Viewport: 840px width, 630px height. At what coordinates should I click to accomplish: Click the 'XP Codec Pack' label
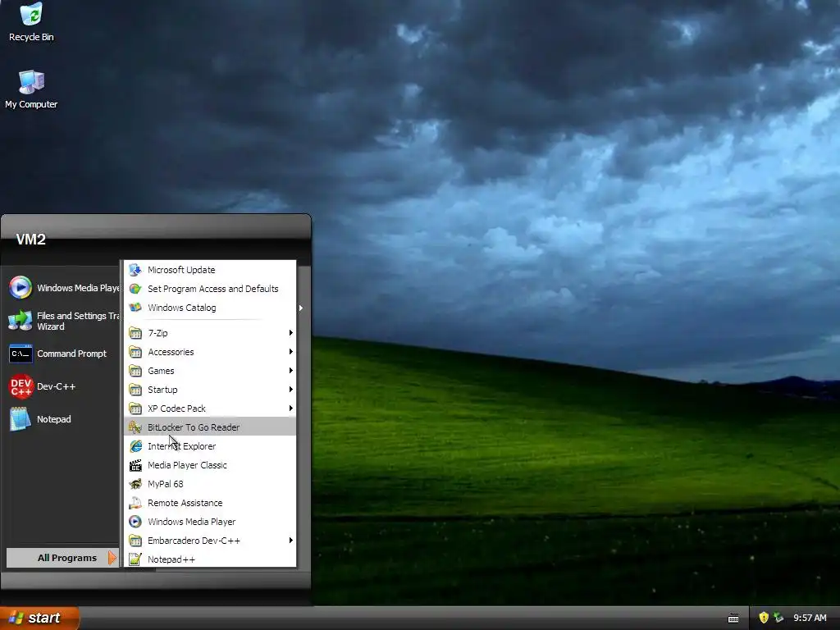pyautogui.click(x=177, y=409)
